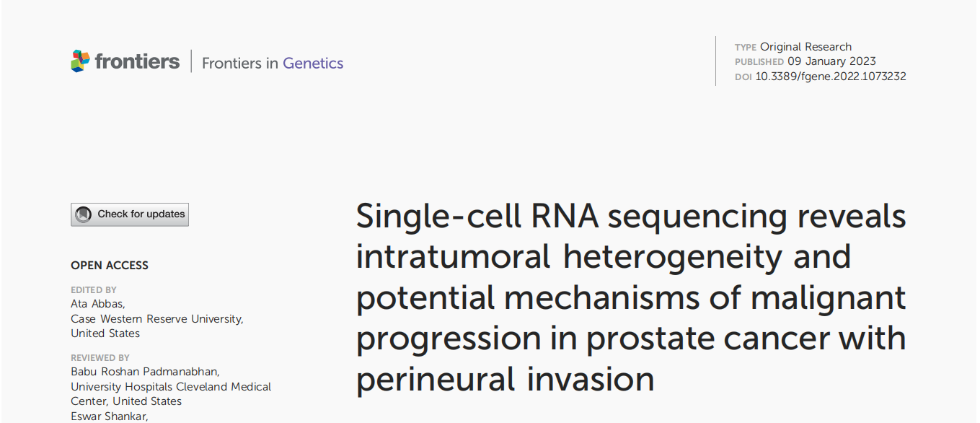980x423 pixels.
Task: Open the Frontiers in Genetics journal link
Action: click(x=273, y=63)
